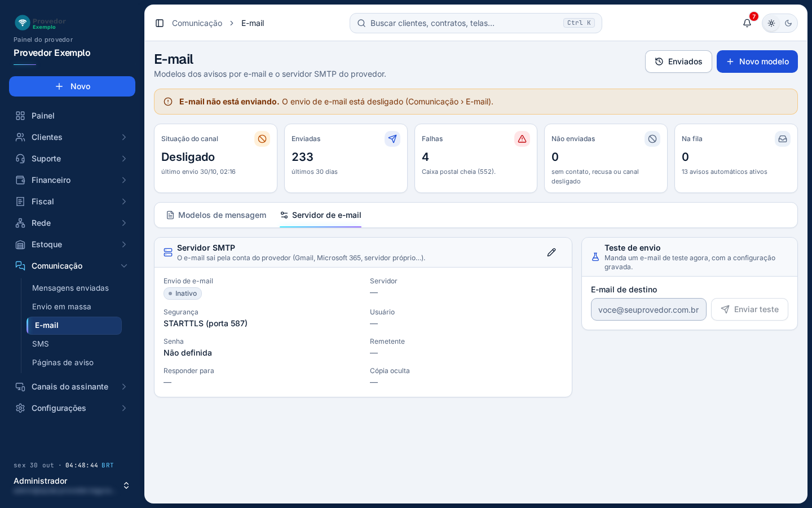Click the Teste de envio flask icon
The width and height of the screenshot is (812, 508).
(x=595, y=257)
